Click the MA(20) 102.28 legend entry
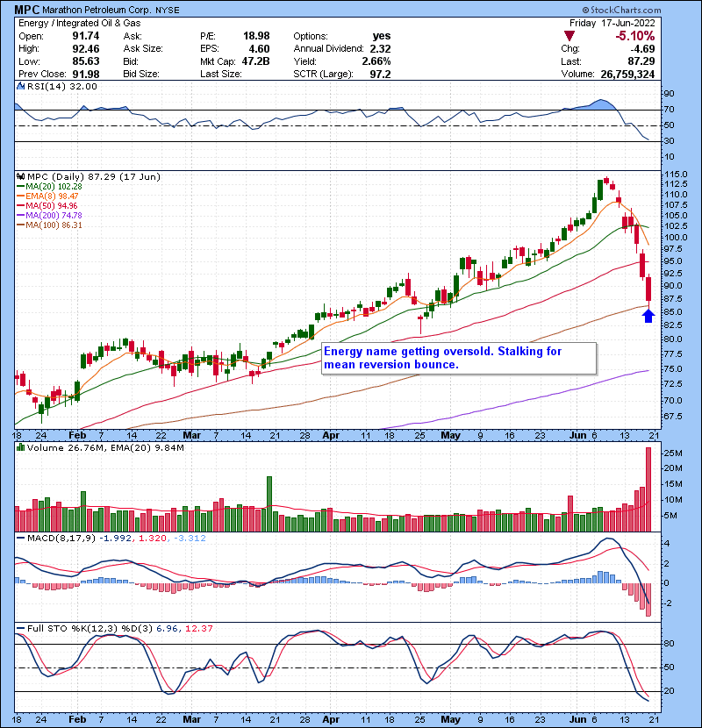Image resolution: width=702 pixels, height=728 pixels. coord(50,186)
